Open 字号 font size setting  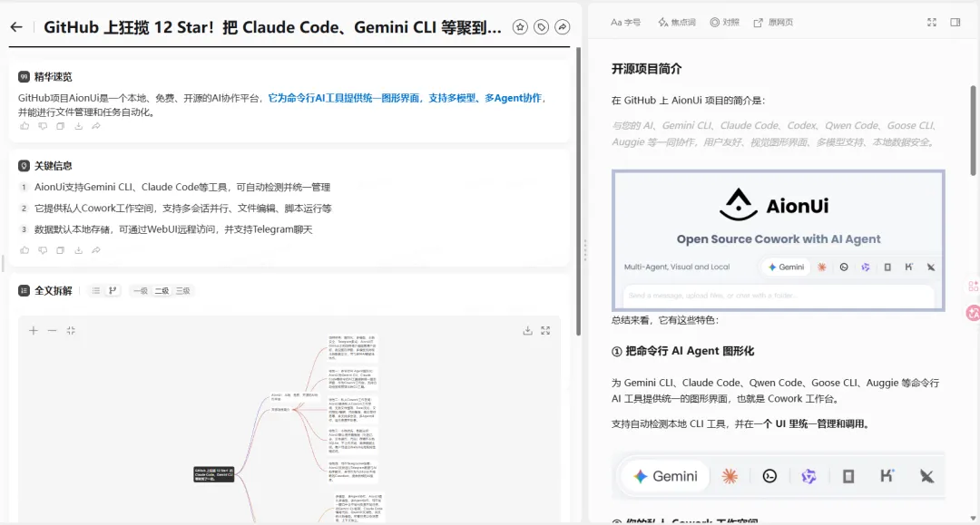(x=625, y=23)
